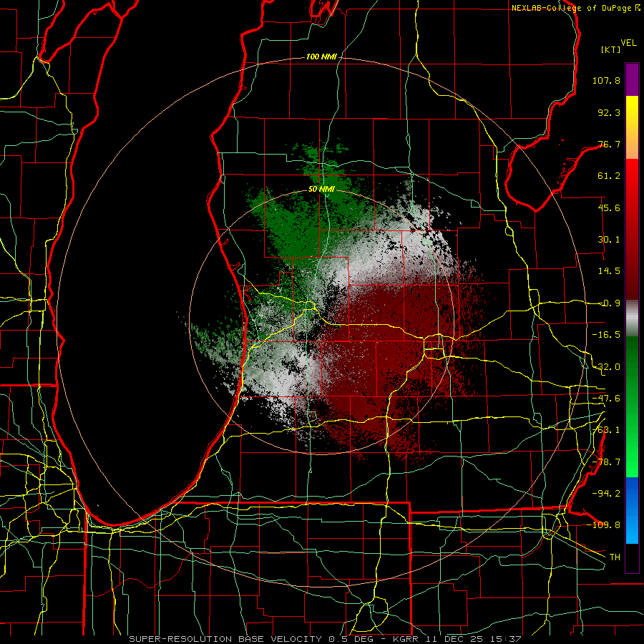Click the 61.2 velocity scale value
The height and width of the screenshot is (644, 644).
(609, 176)
